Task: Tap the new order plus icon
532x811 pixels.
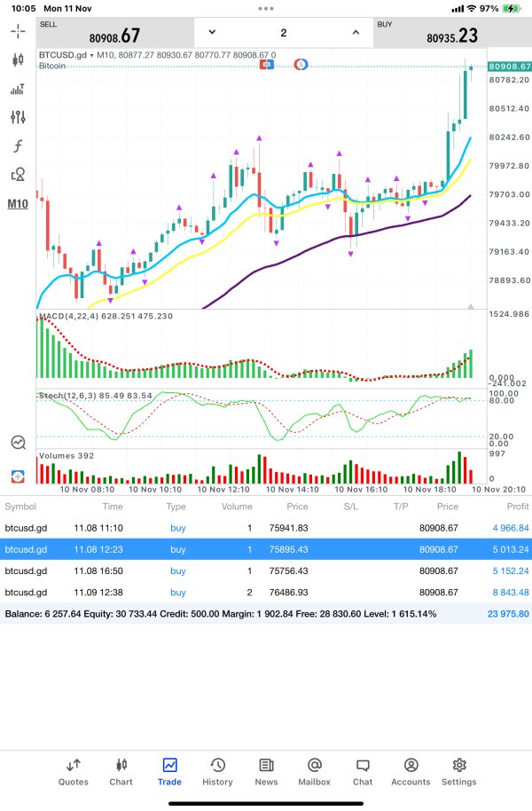Action: click(x=18, y=476)
